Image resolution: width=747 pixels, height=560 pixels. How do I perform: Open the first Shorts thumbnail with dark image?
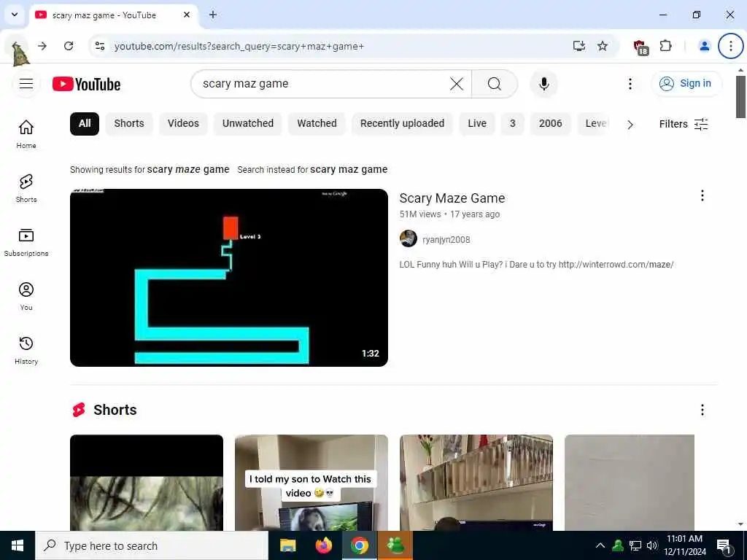pyautogui.click(x=146, y=483)
